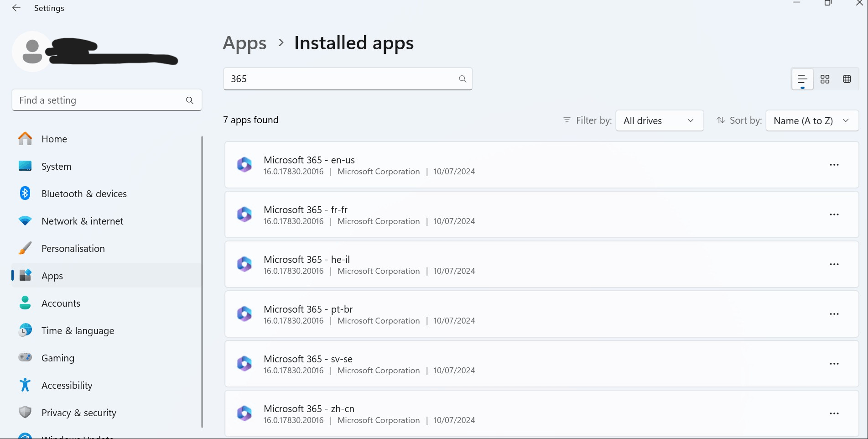Click the 7 apps found text
Screen dimensions: 868x439
coord(251,120)
